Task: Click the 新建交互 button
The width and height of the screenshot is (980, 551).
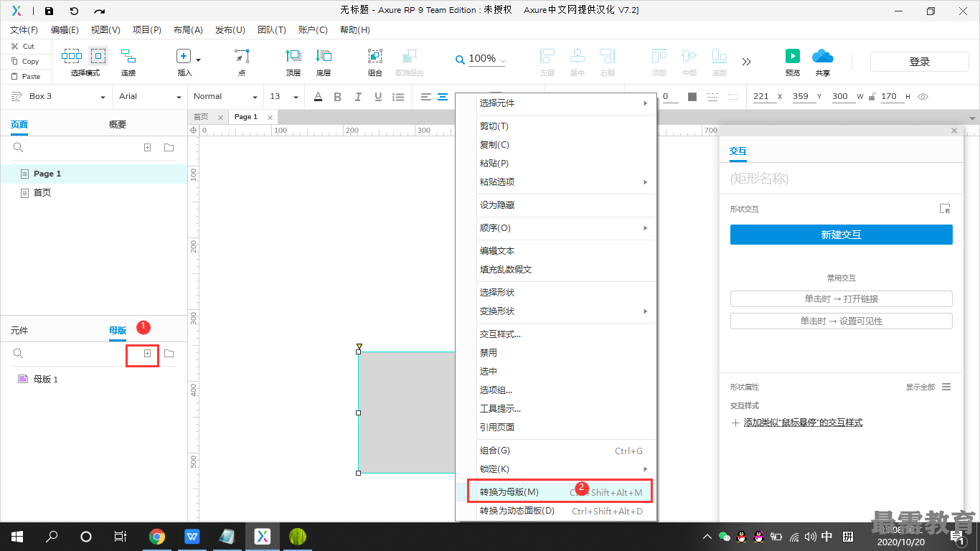Action: (x=841, y=235)
